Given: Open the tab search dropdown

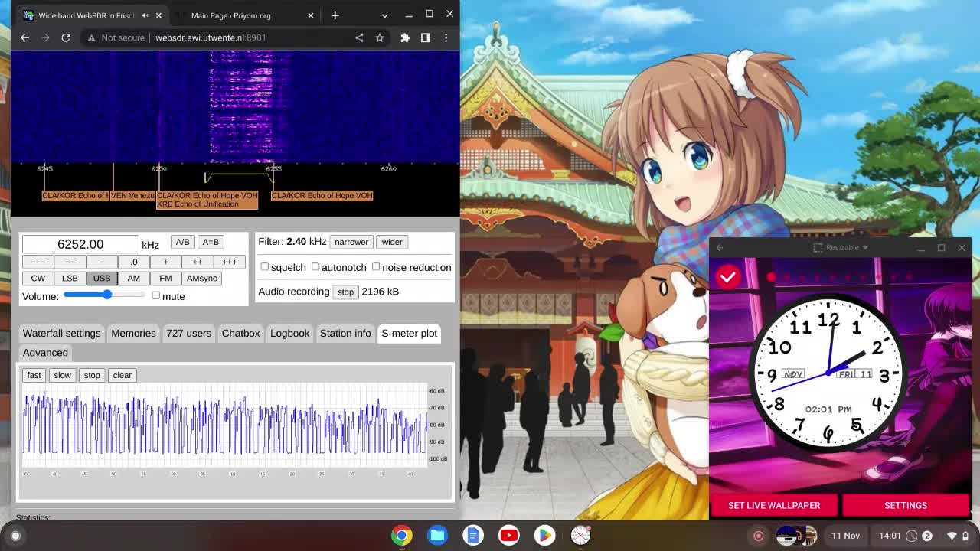Looking at the screenshot, I should 384,15.
